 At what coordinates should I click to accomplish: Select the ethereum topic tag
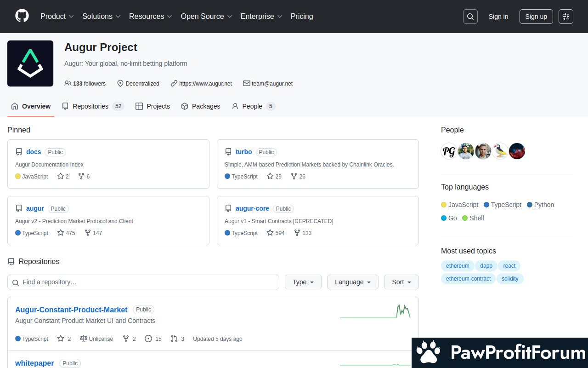458,266
